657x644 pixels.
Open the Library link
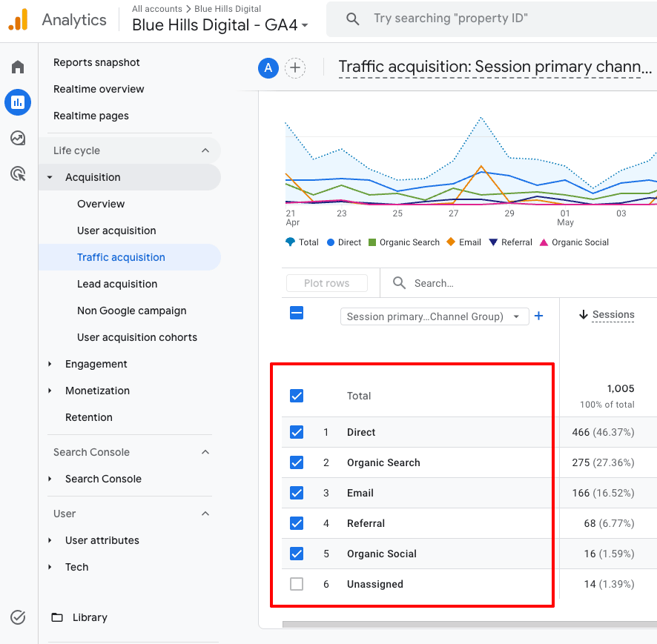pyautogui.click(x=90, y=617)
